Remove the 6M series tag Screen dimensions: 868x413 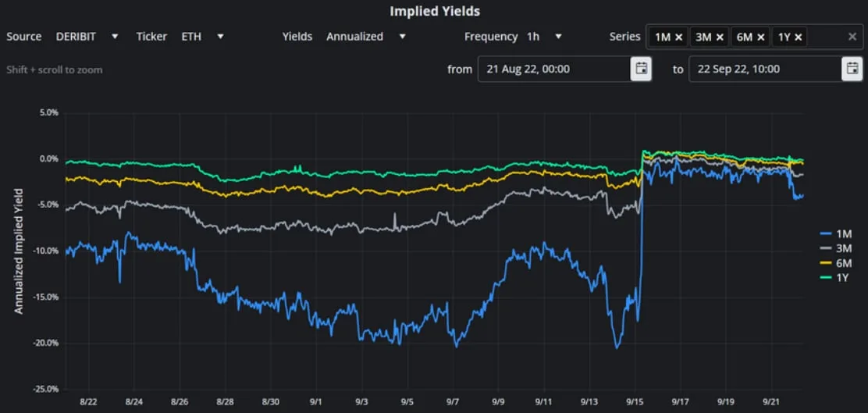[761, 37]
